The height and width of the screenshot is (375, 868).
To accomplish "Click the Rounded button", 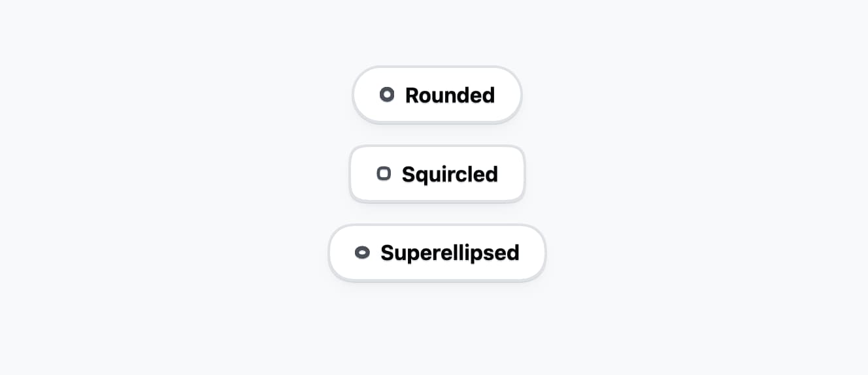I will point(437,95).
